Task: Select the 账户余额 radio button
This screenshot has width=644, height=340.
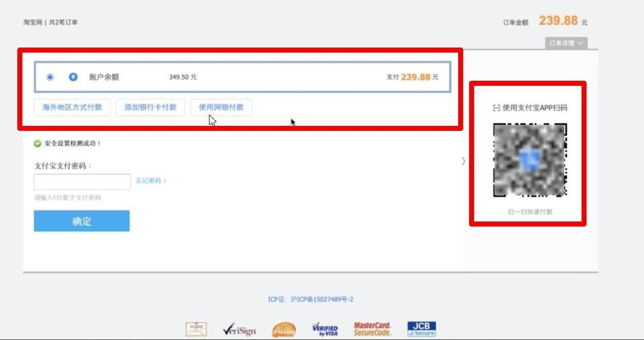Action: click(50, 77)
